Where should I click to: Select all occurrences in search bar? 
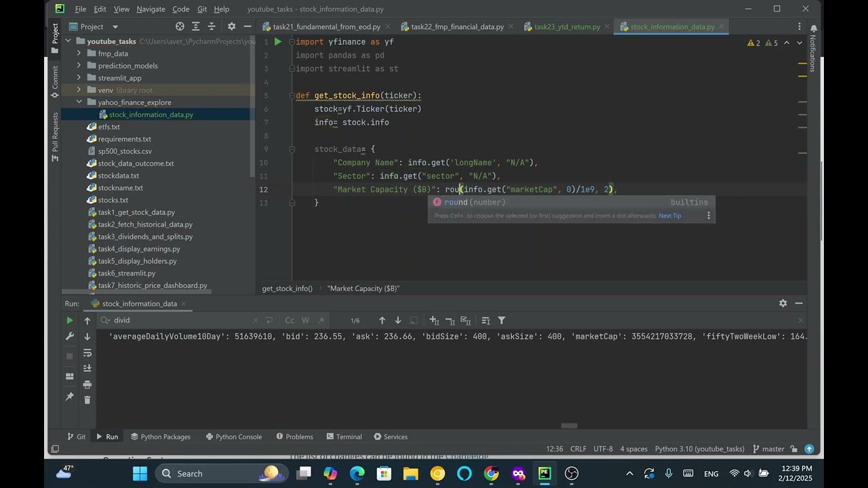465,321
